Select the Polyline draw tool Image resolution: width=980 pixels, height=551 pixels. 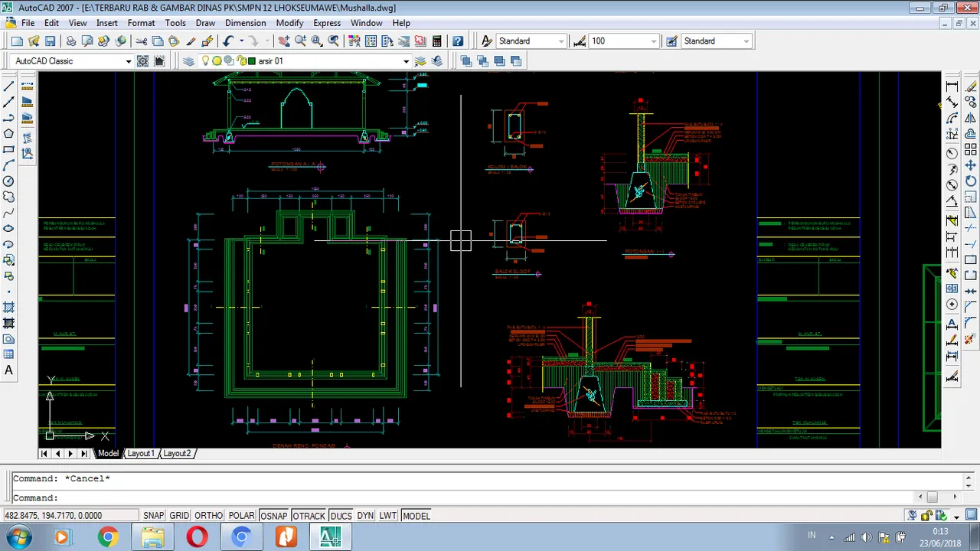[x=9, y=118]
